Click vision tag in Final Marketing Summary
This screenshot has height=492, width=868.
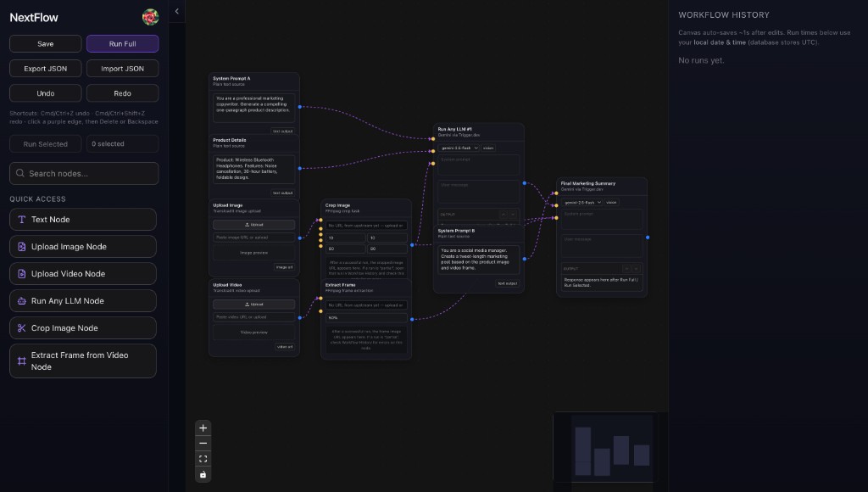(611, 202)
